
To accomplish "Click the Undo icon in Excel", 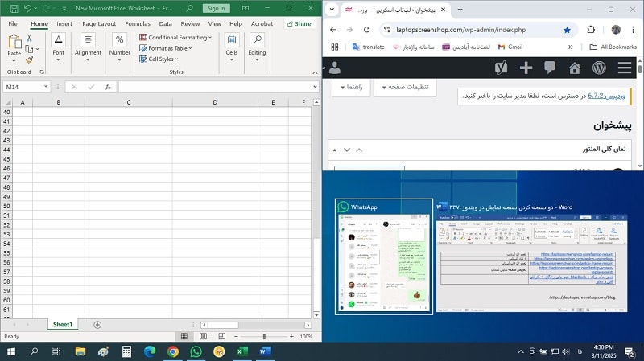I will click(27, 8).
